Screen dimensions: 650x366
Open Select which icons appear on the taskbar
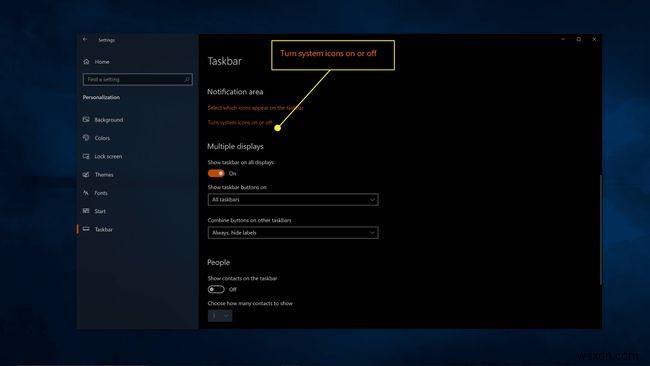pyautogui.click(x=255, y=108)
